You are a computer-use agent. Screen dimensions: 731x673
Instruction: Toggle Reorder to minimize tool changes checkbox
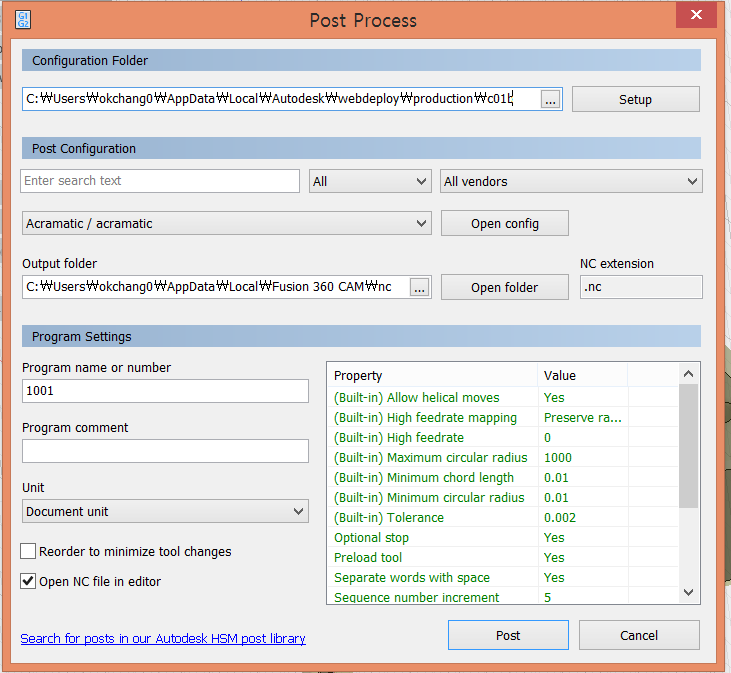[x=28, y=551]
